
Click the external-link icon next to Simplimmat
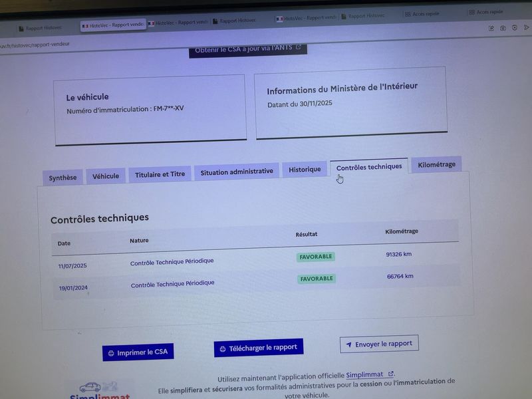391,374
